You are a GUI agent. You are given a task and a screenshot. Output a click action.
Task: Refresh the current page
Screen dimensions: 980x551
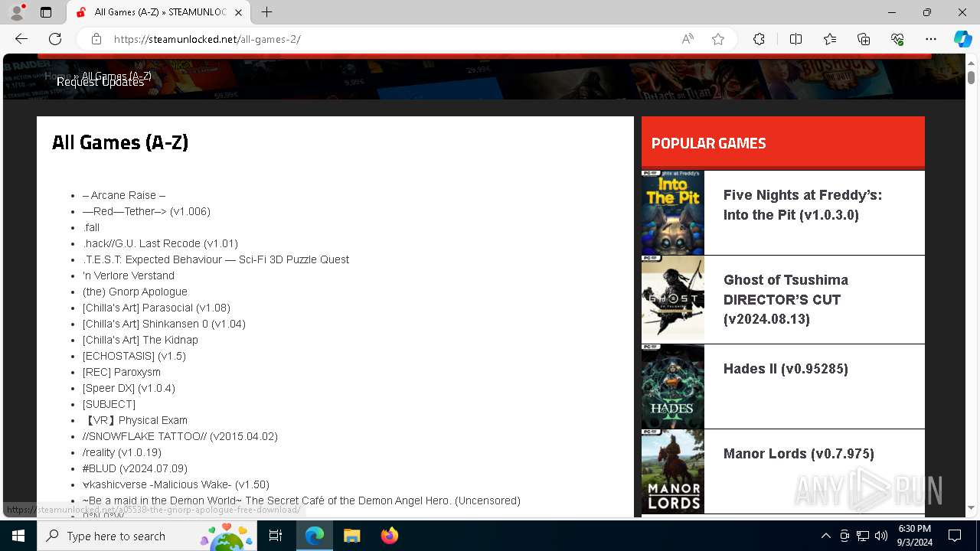click(x=55, y=39)
